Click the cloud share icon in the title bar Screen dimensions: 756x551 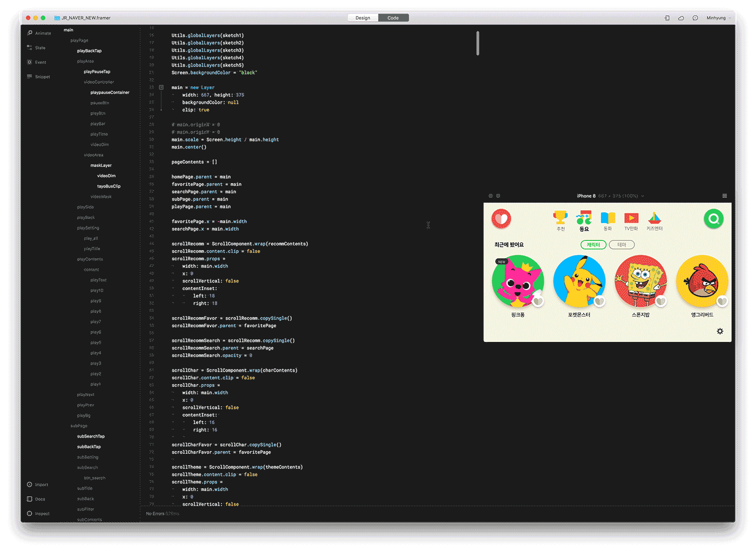pos(681,18)
